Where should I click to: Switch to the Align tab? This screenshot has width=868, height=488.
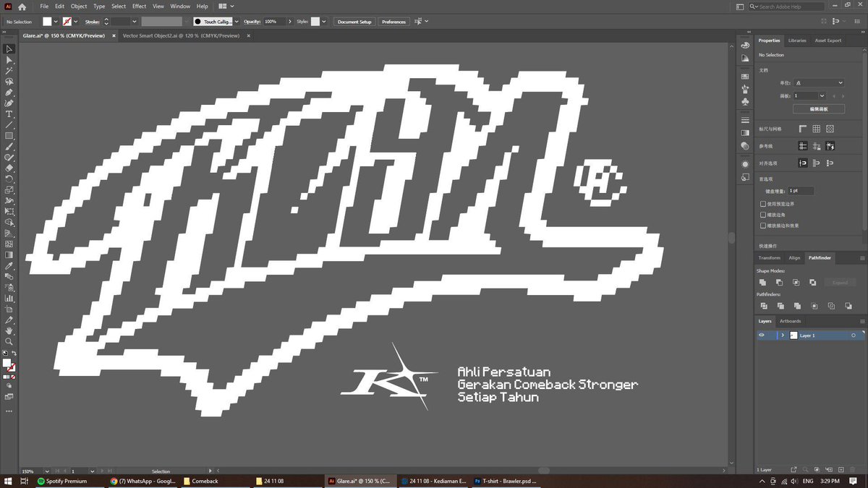[794, 257]
